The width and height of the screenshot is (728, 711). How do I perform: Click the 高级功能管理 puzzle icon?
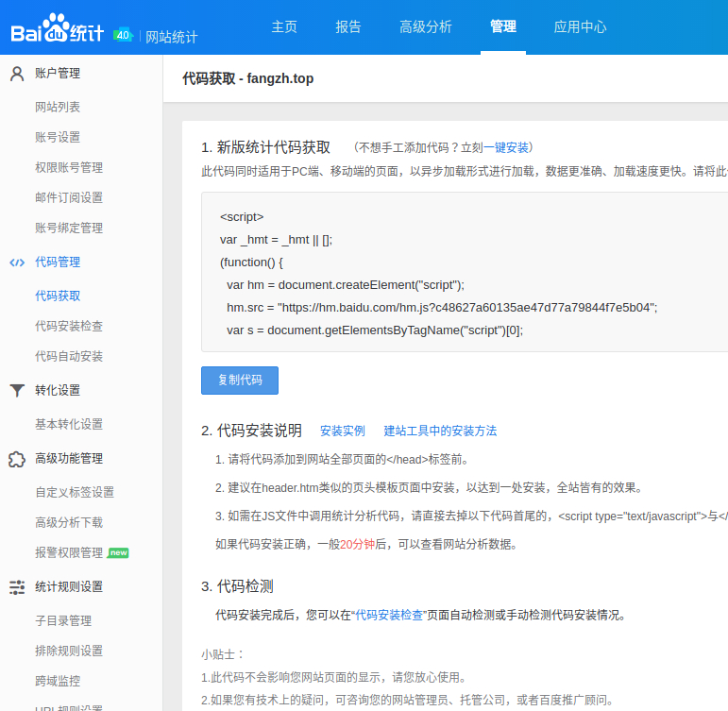pyautogui.click(x=17, y=459)
